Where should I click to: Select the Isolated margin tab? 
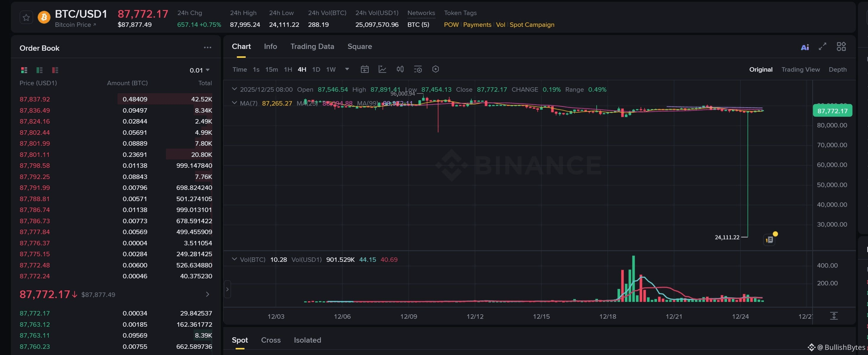click(x=307, y=340)
